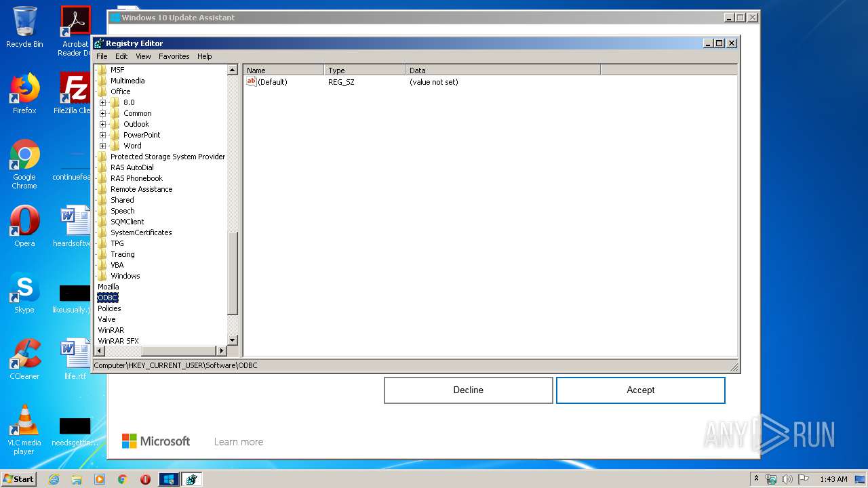Select the RAS Phonebook key
Screen dimensions: 868x488
click(x=136, y=178)
